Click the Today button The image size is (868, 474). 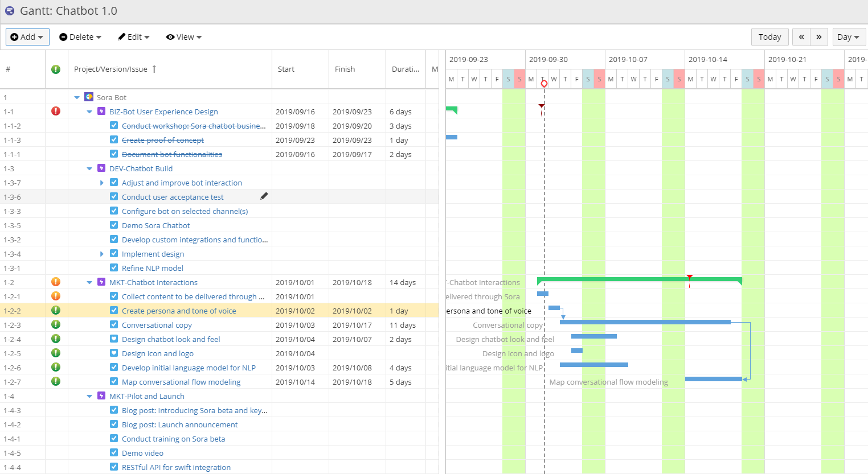coord(769,36)
